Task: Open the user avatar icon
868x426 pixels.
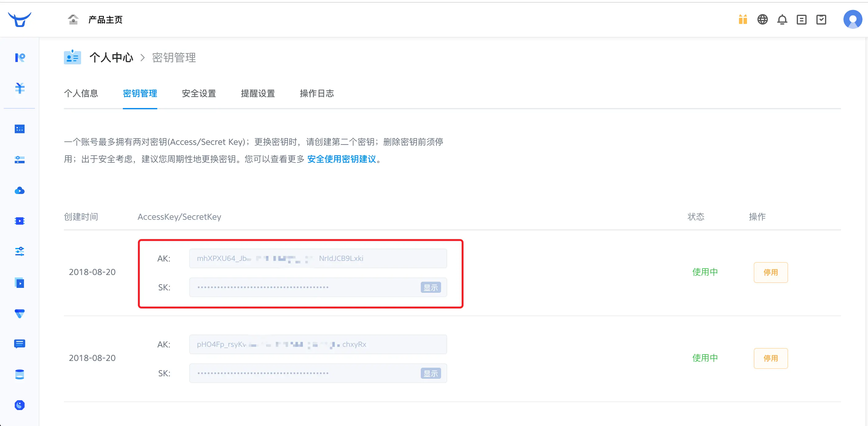Action: tap(853, 20)
